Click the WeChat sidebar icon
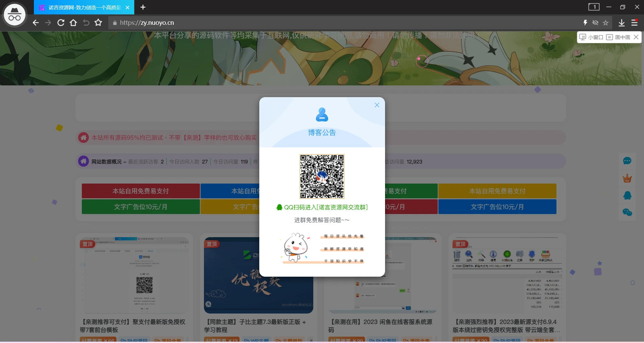The image size is (644, 343). pos(627,212)
